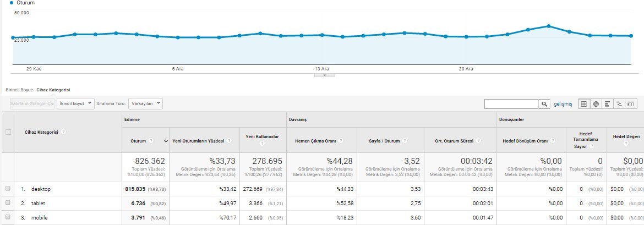
Task: Check the tablet row checkbox
Action: click(x=7, y=203)
